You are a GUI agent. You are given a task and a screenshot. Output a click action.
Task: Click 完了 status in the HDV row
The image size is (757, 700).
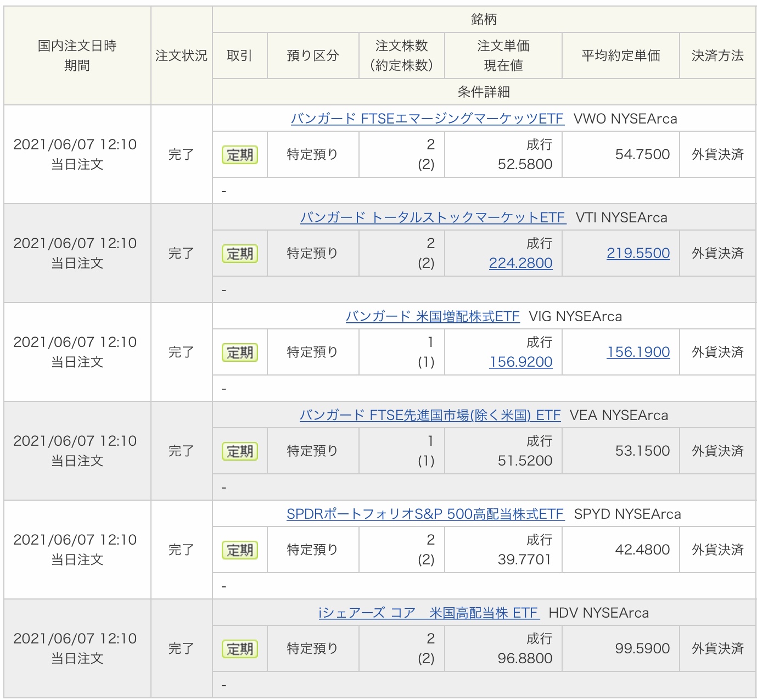point(181,648)
